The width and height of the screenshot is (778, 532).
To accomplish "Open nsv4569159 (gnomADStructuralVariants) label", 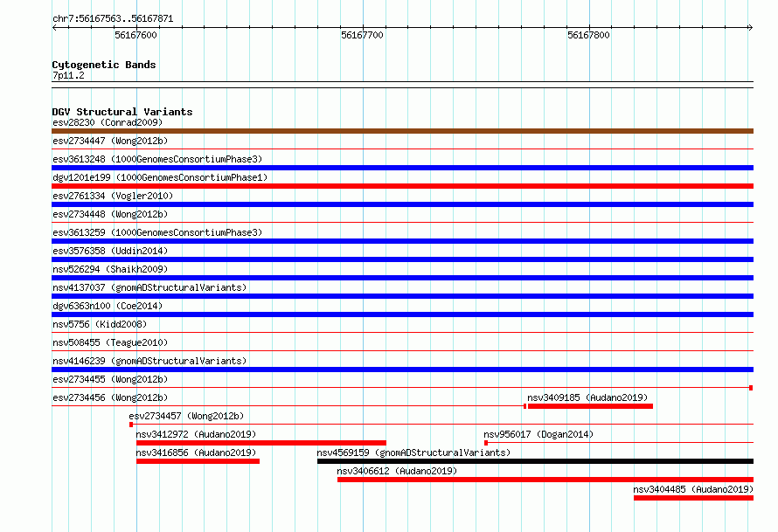I will pyautogui.click(x=413, y=453).
